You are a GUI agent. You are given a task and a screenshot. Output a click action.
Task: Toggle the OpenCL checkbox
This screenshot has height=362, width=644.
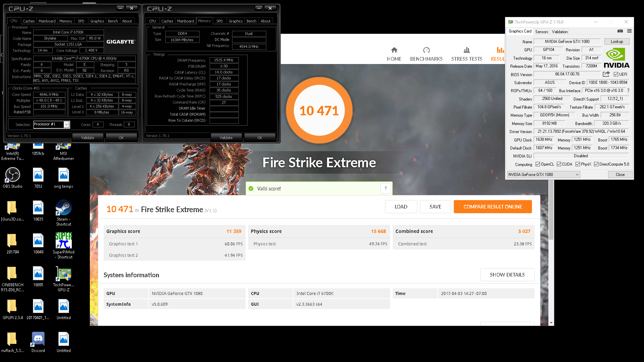pos(538,164)
